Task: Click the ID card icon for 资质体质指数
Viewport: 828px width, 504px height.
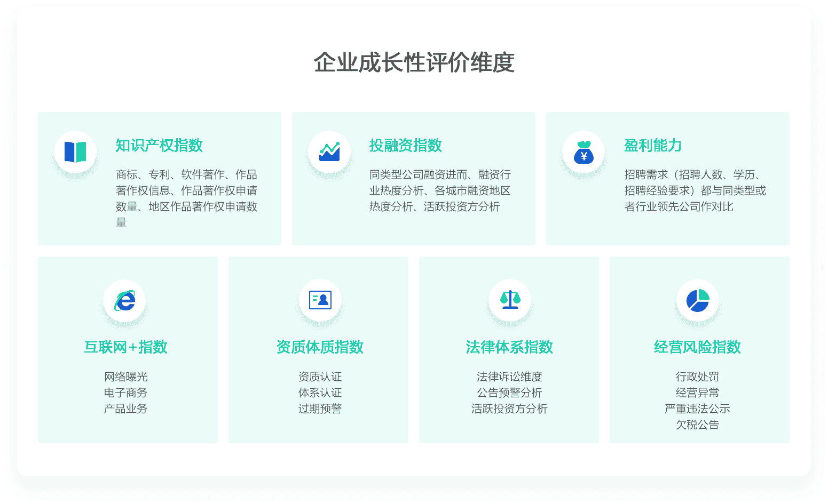Action: click(320, 300)
